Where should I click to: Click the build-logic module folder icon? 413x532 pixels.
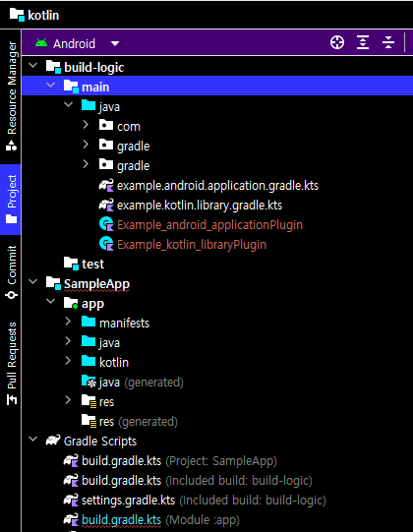tap(53, 67)
